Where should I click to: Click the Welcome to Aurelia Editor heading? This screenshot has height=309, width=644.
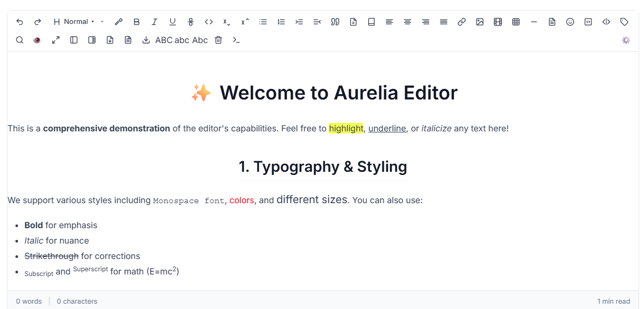pyautogui.click(x=324, y=93)
